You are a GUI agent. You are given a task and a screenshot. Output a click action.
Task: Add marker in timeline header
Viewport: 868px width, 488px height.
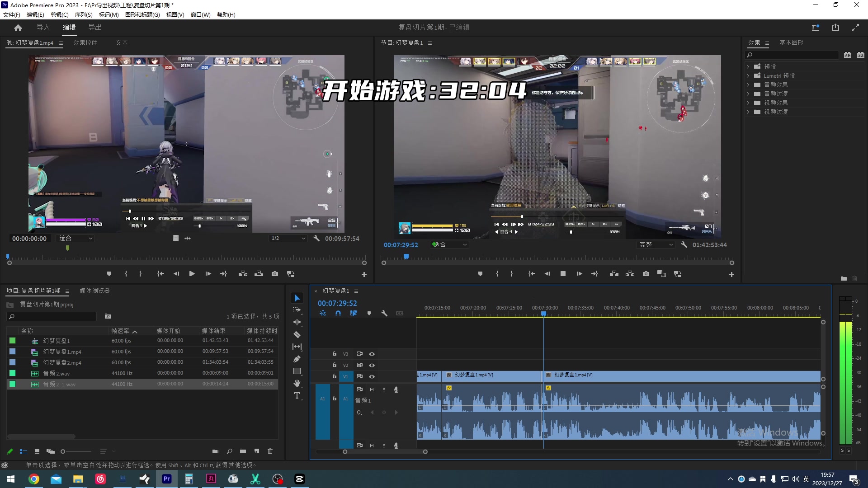[369, 313]
